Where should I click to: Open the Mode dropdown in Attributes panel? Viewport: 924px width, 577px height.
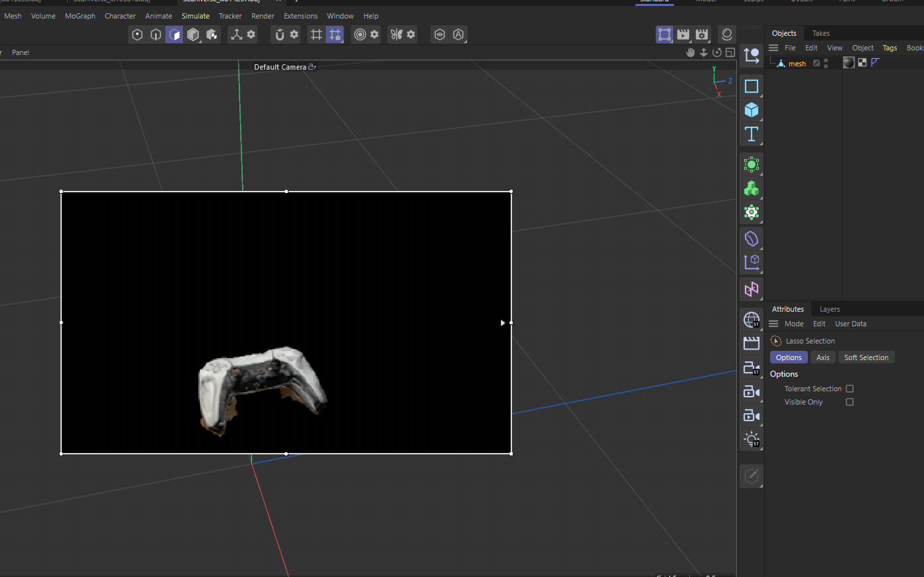pyautogui.click(x=794, y=323)
